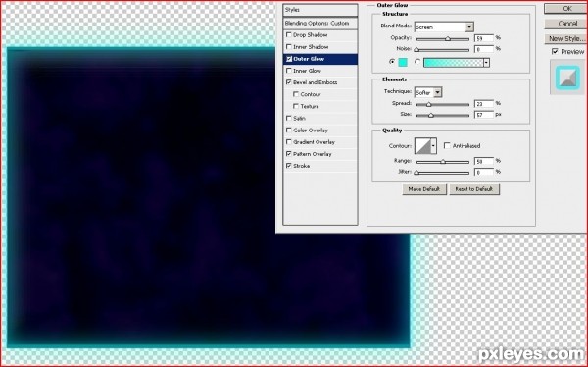Click the cyan gradient preview bar
Screen dimensions: 588x367
(454, 63)
